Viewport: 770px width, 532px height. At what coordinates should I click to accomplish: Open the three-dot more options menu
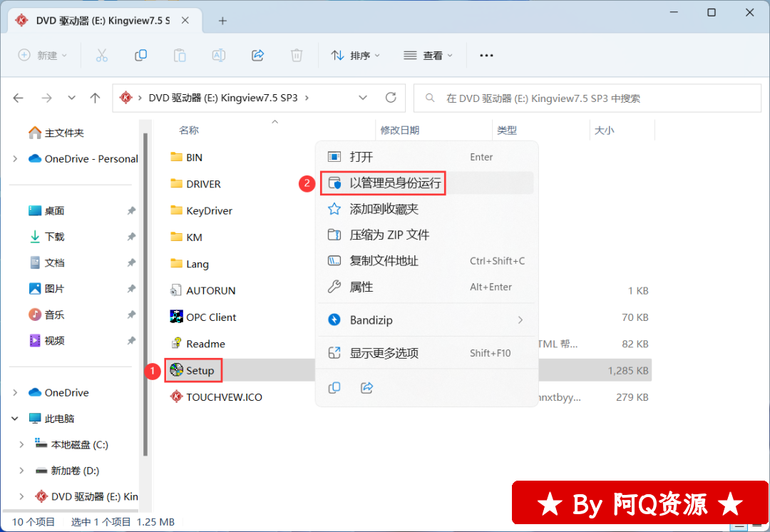pos(486,56)
